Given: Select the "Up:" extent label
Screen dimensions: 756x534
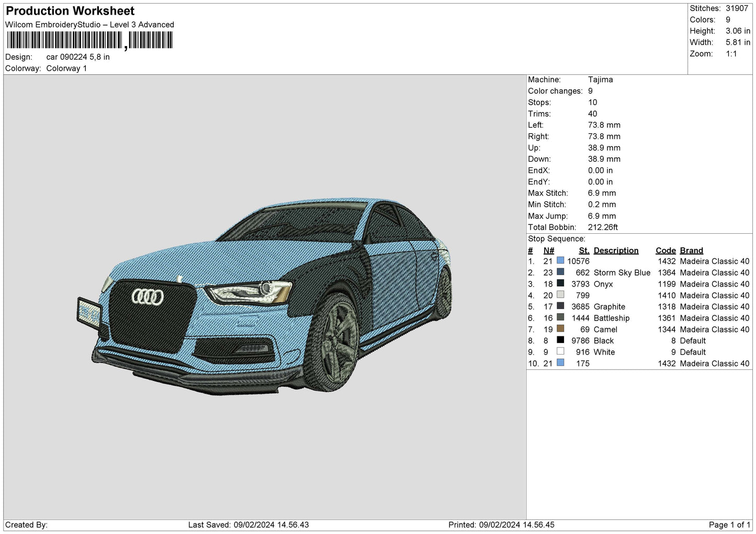Looking at the screenshot, I should (x=534, y=148).
